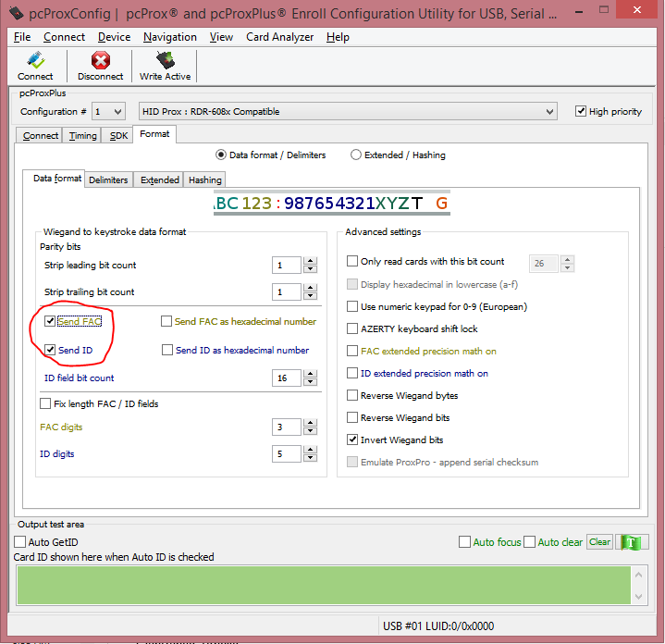Enable AZERTY keyboard shift lock

point(352,328)
